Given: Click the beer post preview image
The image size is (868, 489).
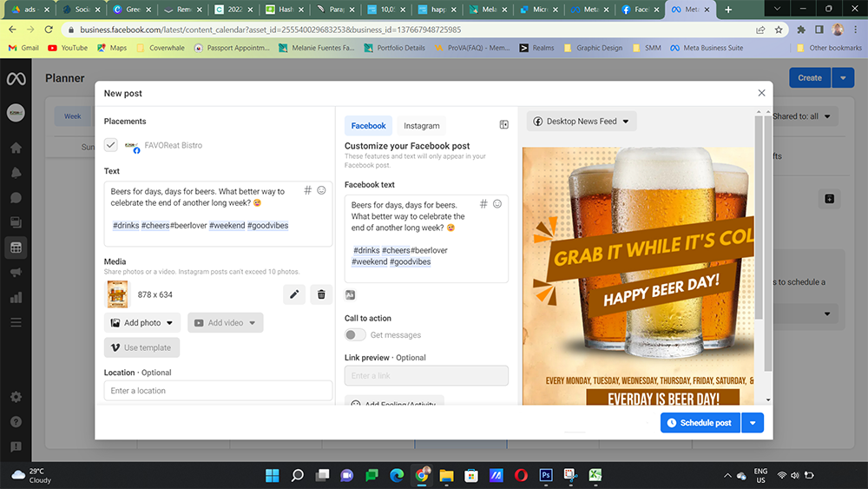Looking at the screenshot, I should (x=638, y=276).
